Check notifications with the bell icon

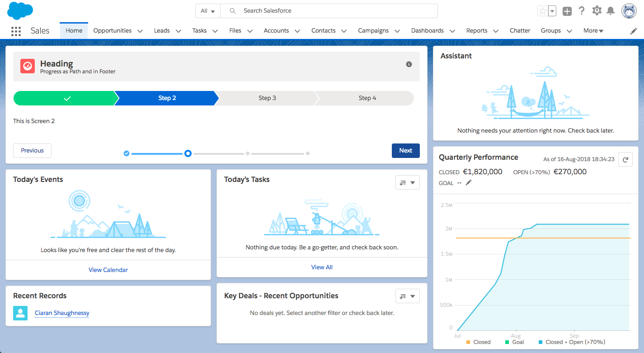[611, 10]
